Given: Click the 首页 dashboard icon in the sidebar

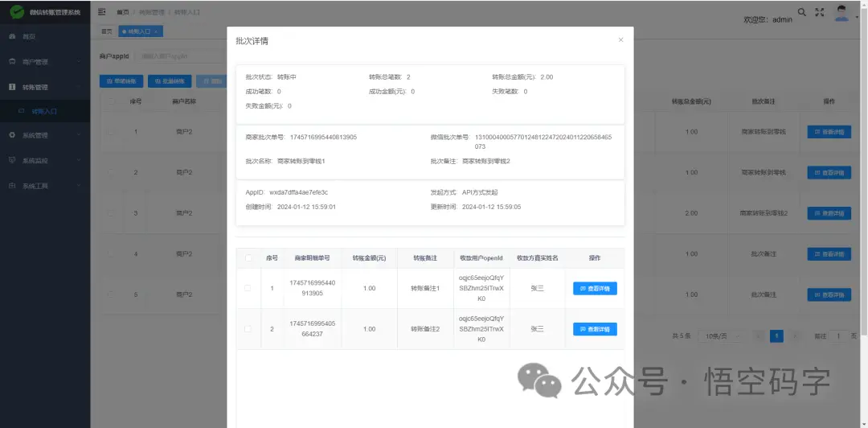Looking at the screenshot, I should click(x=12, y=36).
